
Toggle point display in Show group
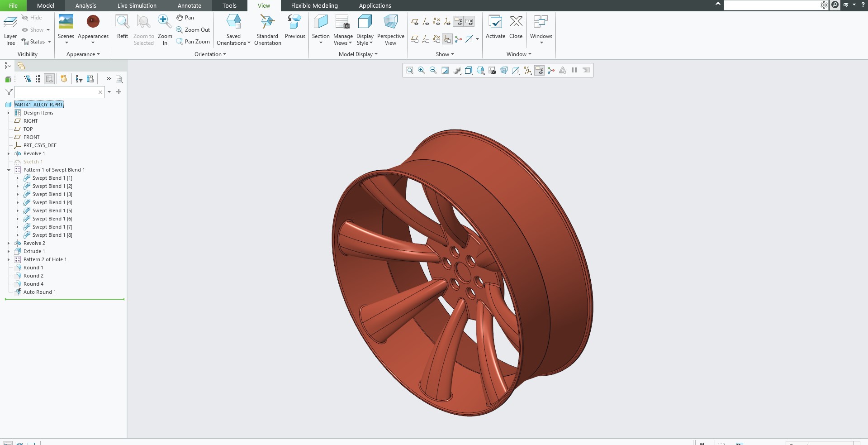[436, 21]
